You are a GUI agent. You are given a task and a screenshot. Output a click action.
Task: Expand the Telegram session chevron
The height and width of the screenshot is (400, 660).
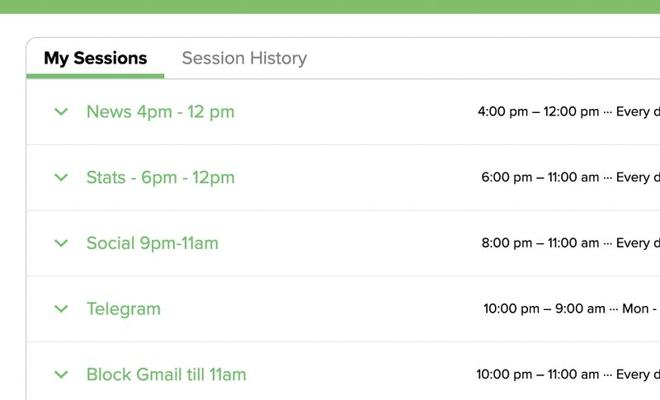[x=61, y=309]
